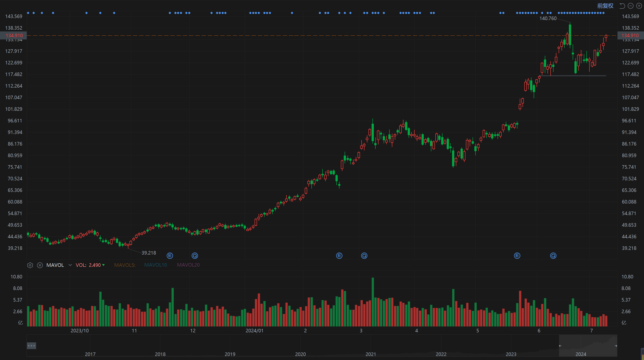The height and width of the screenshot is (360, 644).
Task: Click the highlighted 2024 range window in navigator
Action: (x=588, y=346)
